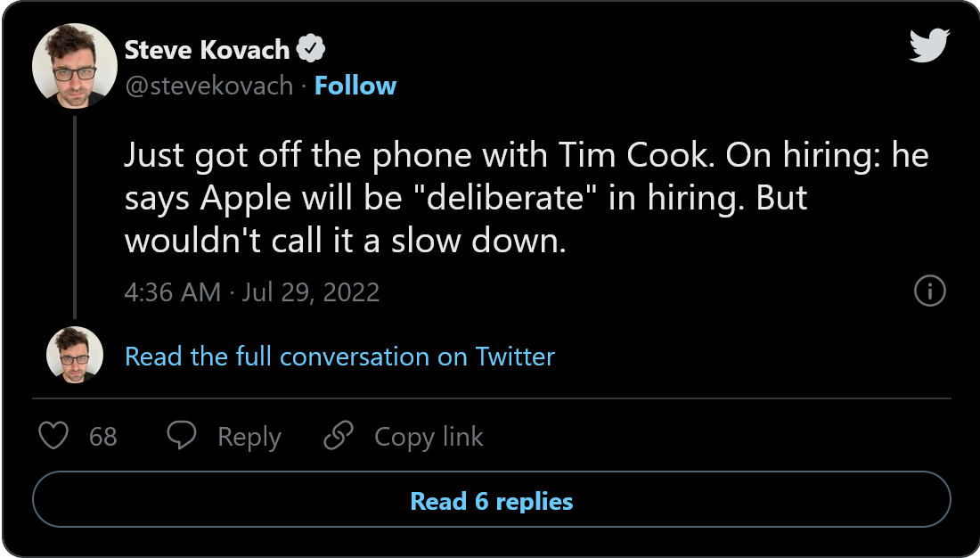Click the 4:36 AM tweet time
Screen dimensions: 980x558
173,291
